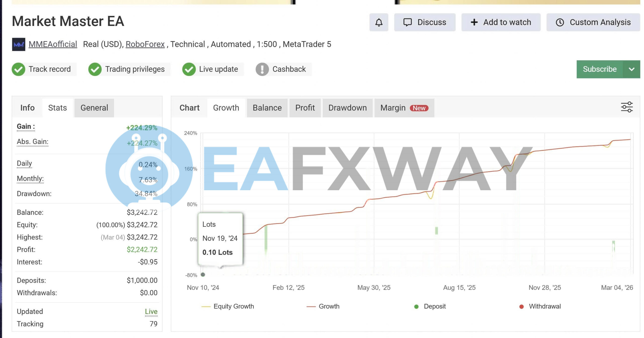
Task: Click the Live update checkmark icon
Action: tap(189, 69)
